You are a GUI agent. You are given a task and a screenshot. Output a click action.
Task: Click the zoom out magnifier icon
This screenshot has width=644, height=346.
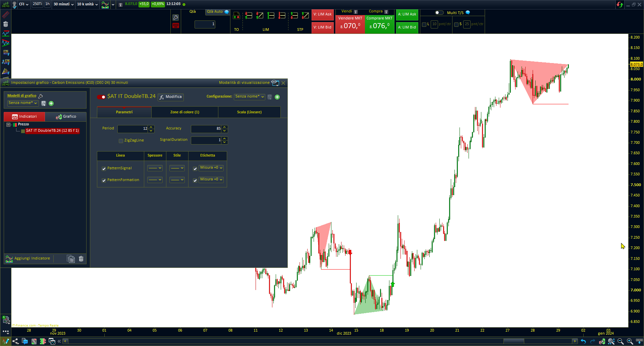(x=621, y=341)
